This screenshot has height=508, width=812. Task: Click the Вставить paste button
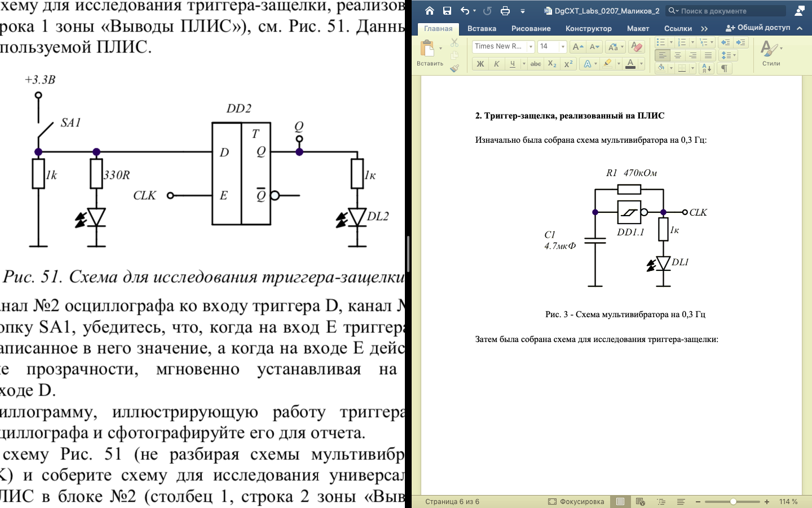[x=428, y=53]
